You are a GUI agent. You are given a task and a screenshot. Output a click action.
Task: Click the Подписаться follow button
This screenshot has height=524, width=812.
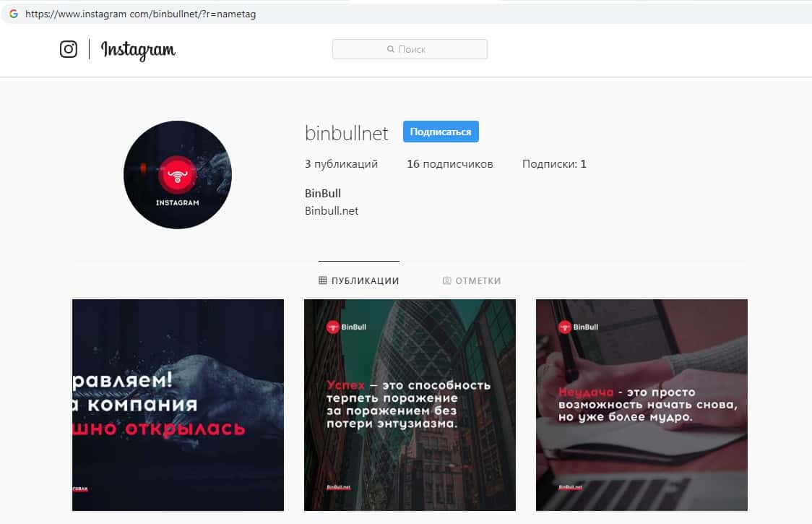(441, 132)
